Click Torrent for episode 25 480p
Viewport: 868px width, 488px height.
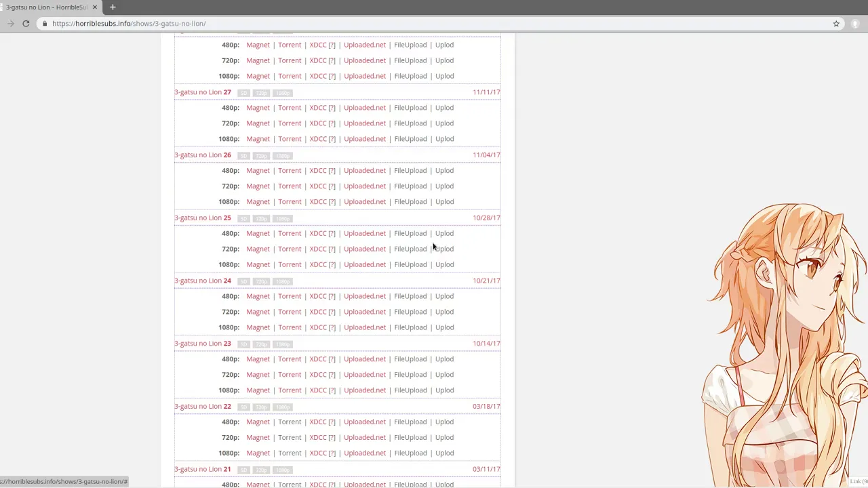tap(290, 234)
